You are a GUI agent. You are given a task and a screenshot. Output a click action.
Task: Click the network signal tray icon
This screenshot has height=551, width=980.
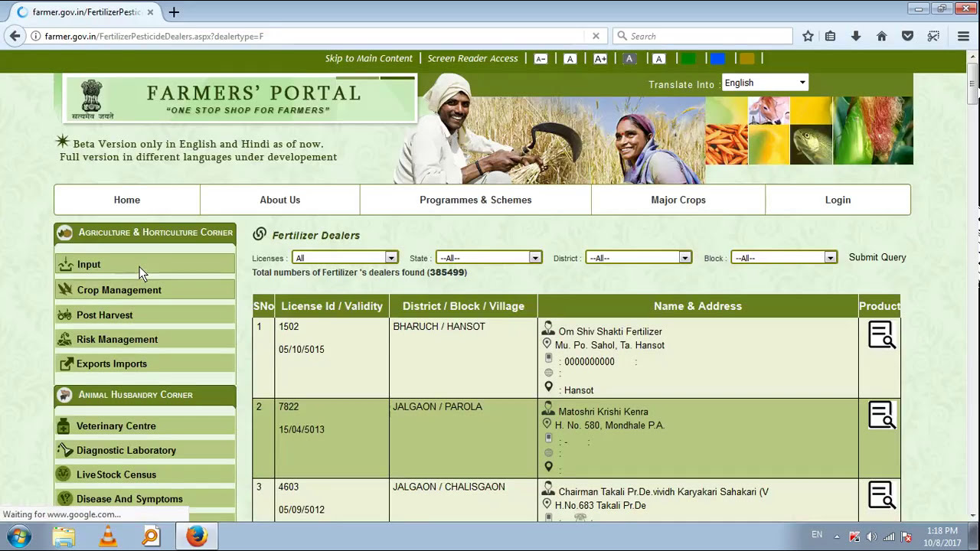[889, 536]
